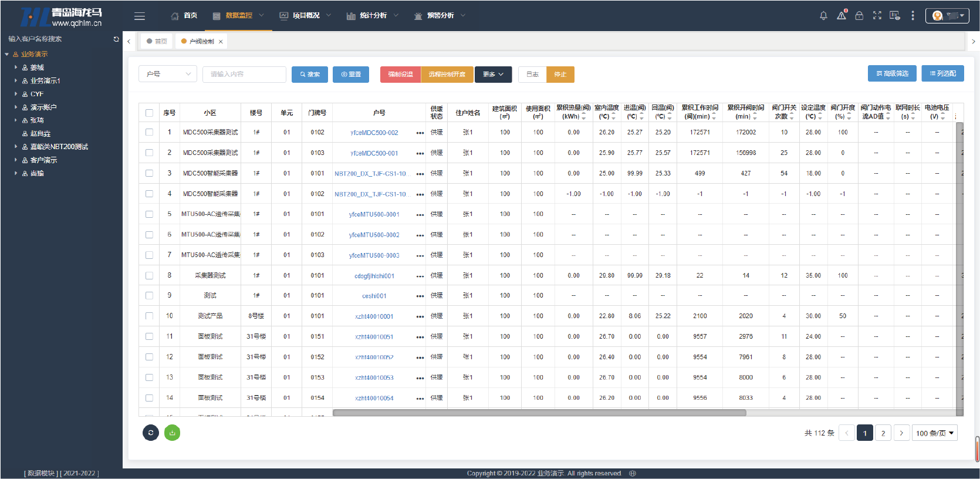The width and height of the screenshot is (980, 479).
Task: Open the 统计分析 top menu
Action: pos(373,16)
